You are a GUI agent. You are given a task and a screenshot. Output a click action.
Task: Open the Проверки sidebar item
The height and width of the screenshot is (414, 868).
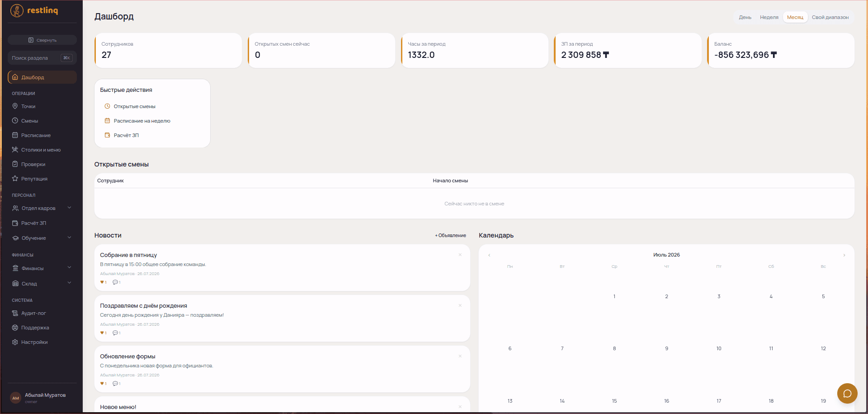42,164
